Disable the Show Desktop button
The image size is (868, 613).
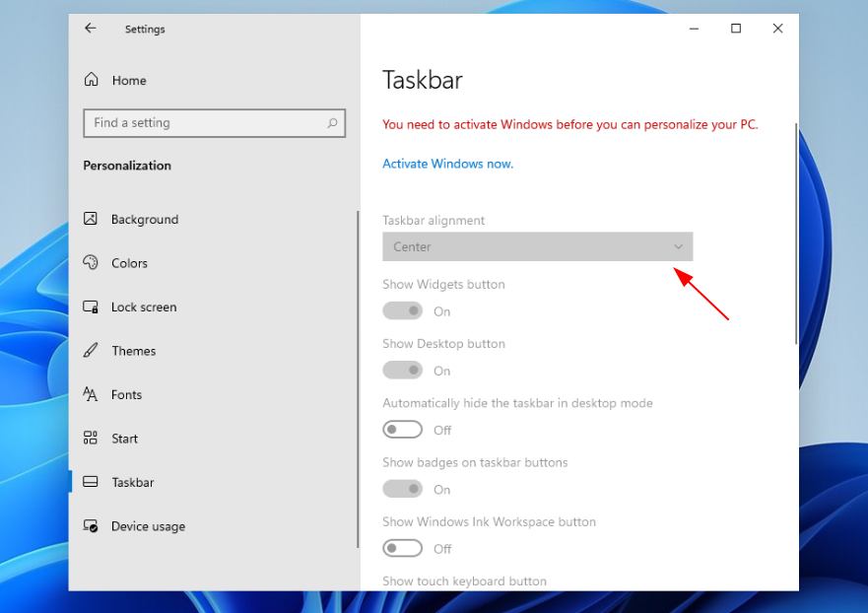(x=402, y=370)
